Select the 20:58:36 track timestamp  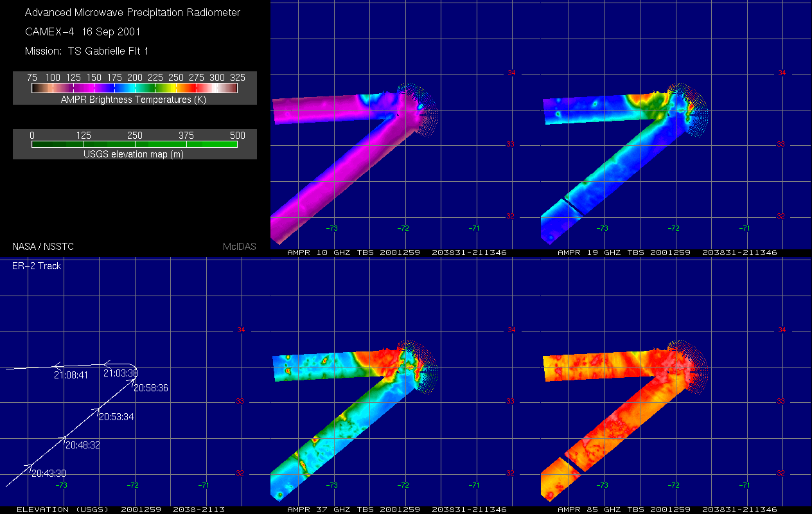click(x=151, y=388)
